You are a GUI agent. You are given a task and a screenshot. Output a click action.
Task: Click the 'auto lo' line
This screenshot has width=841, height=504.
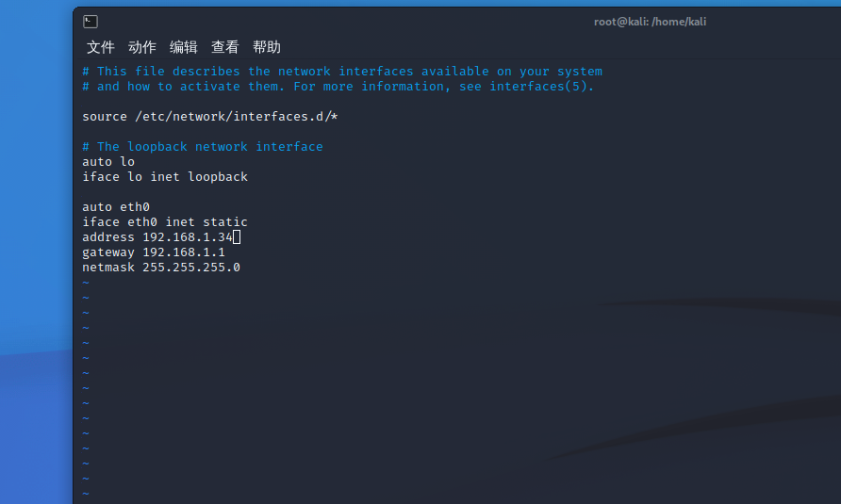(x=108, y=161)
